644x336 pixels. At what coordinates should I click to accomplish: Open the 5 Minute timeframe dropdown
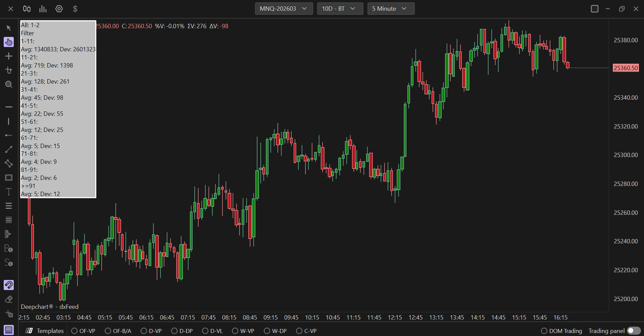click(391, 9)
